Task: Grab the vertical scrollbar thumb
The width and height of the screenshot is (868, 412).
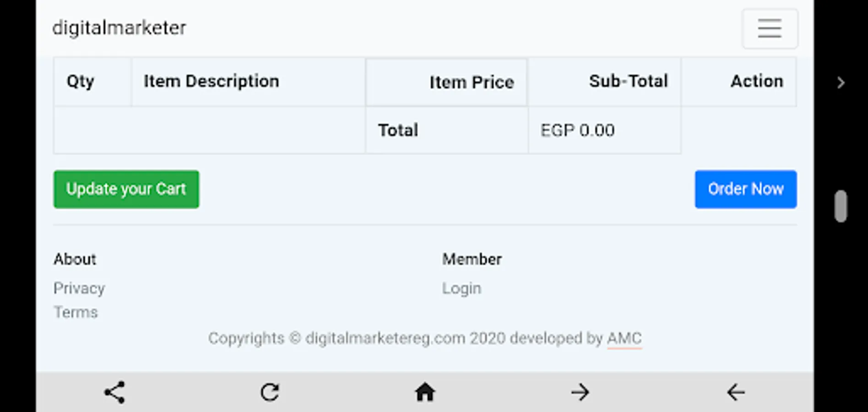Action: point(841,206)
